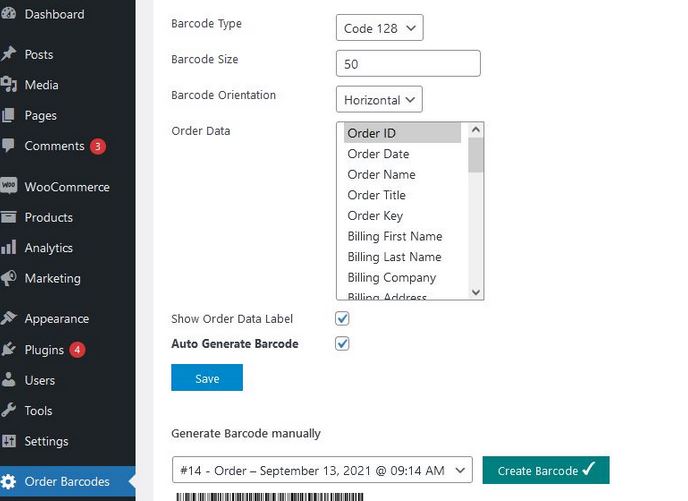Image resolution: width=688 pixels, height=501 pixels.
Task: Open Posts menu item
Action: (68, 54)
